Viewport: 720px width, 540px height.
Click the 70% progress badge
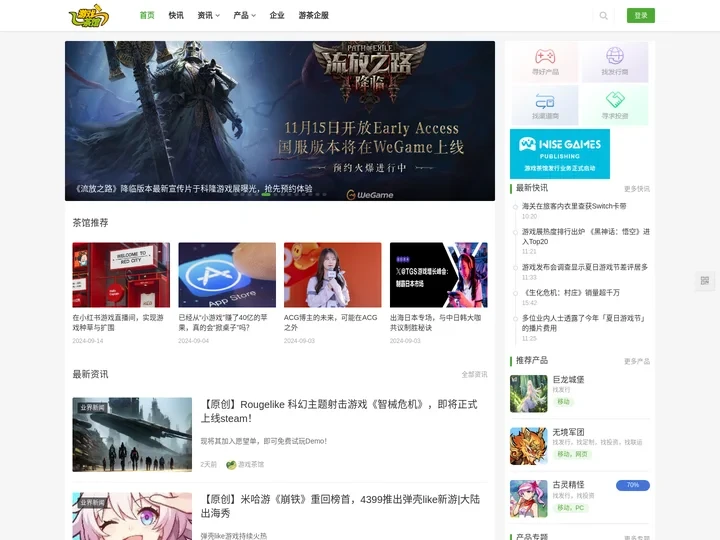point(632,485)
